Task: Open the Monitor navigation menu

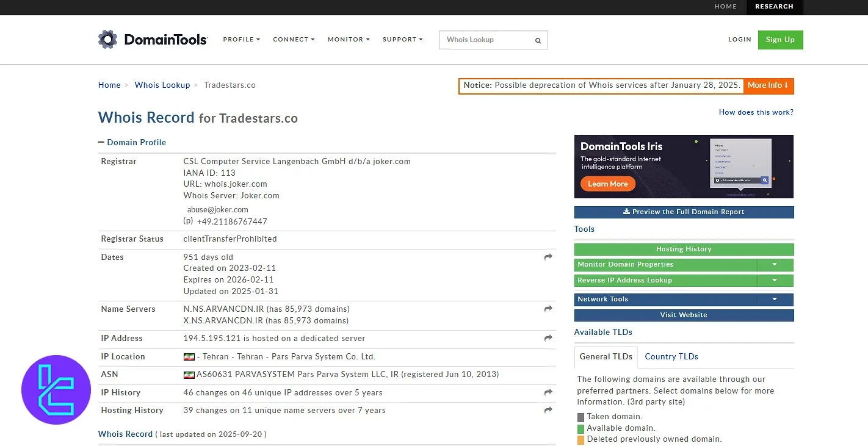Action: (349, 40)
